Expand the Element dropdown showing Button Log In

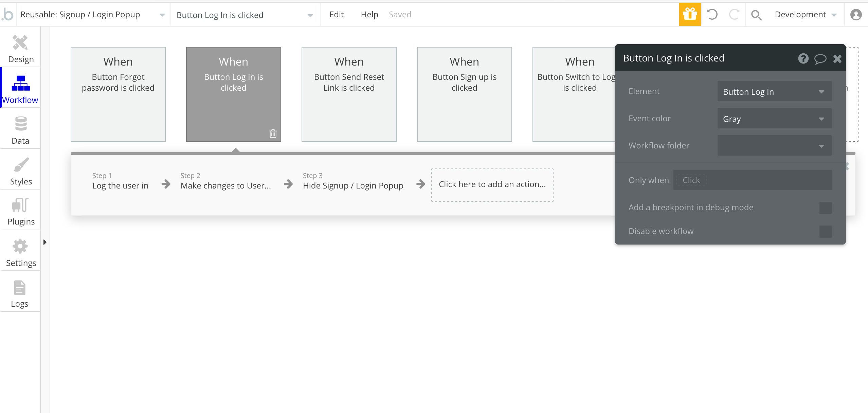click(x=774, y=91)
